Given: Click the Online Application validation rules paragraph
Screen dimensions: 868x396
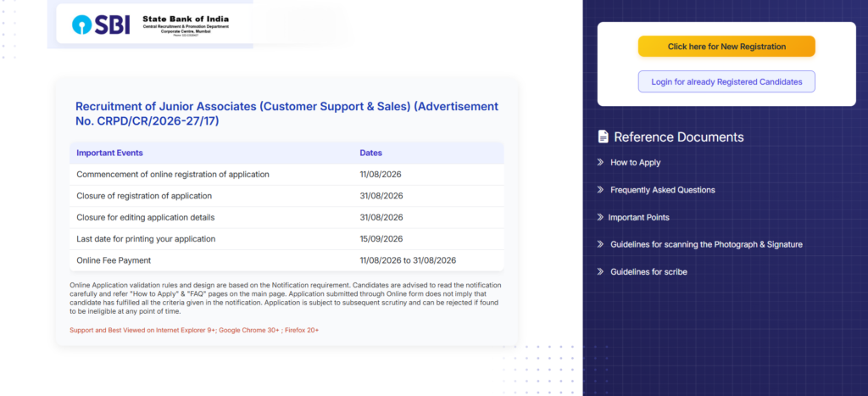Looking at the screenshot, I should [x=286, y=298].
